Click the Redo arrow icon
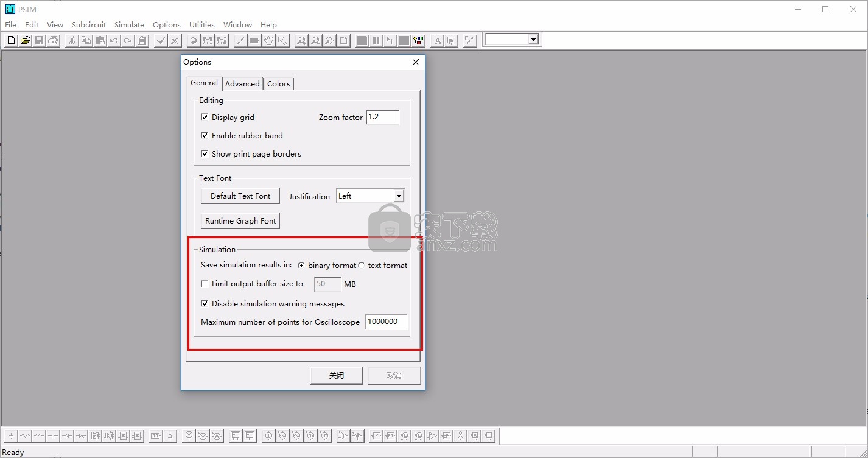 (x=128, y=40)
